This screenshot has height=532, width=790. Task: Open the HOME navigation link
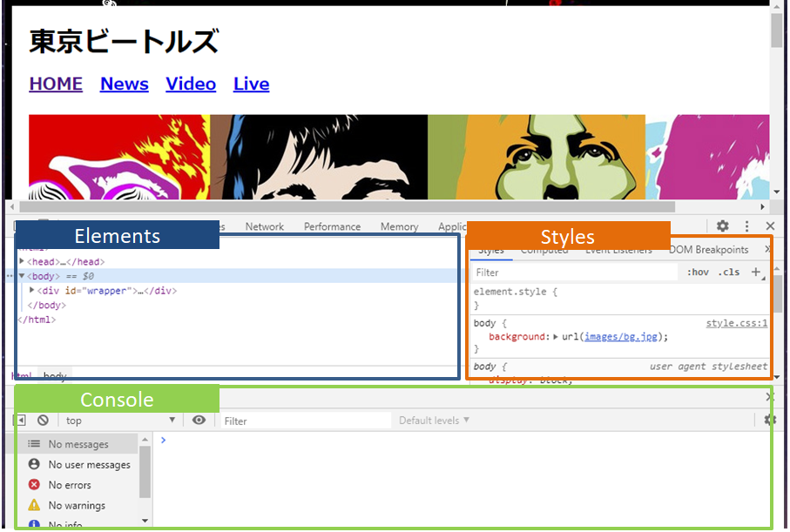click(x=56, y=84)
